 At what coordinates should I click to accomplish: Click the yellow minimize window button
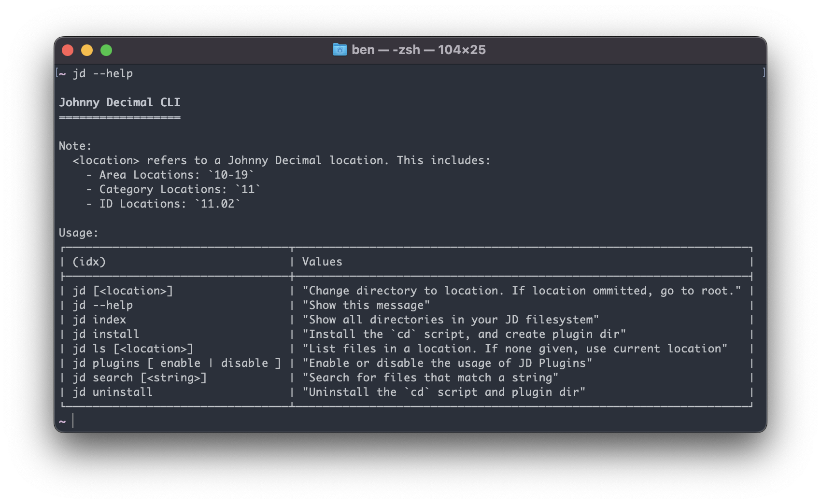pyautogui.click(x=87, y=50)
